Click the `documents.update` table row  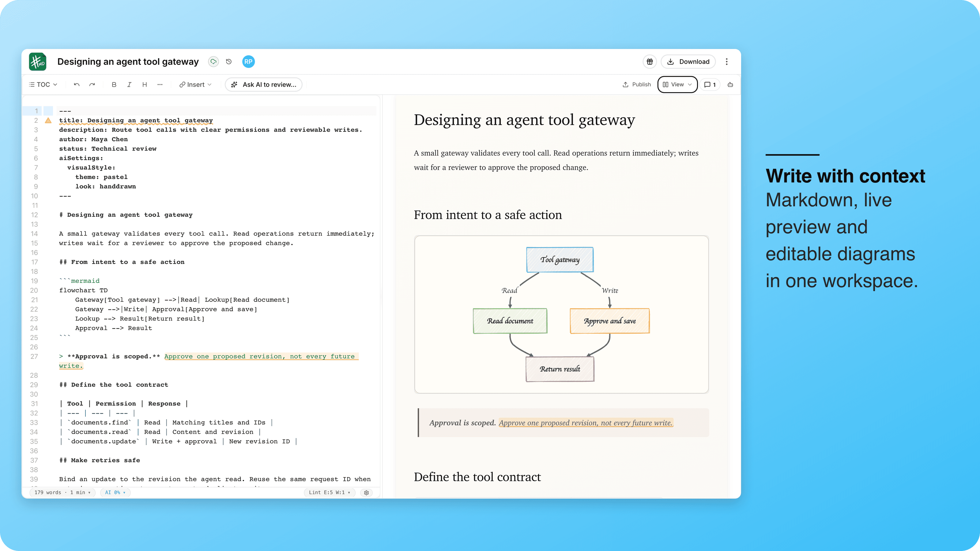pyautogui.click(x=179, y=441)
